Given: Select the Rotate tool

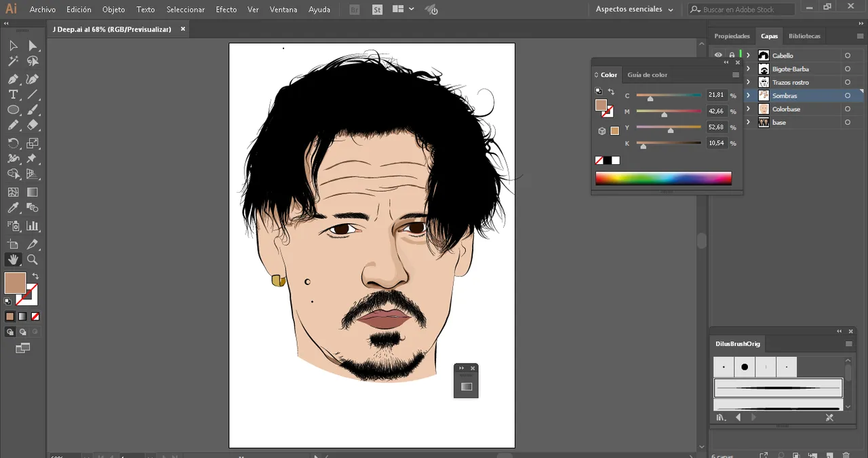Looking at the screenshot, I should pyautogui.click(x=13, y=143).
